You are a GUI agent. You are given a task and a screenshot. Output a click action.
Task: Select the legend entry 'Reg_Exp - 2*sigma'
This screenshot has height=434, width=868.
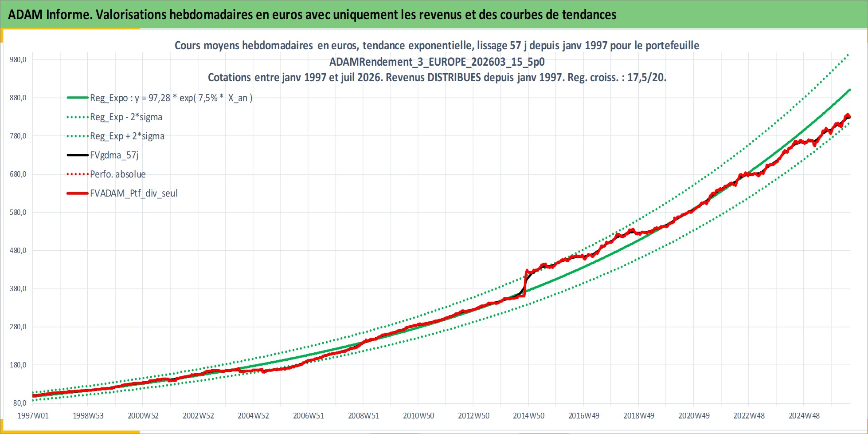[126, 117]
